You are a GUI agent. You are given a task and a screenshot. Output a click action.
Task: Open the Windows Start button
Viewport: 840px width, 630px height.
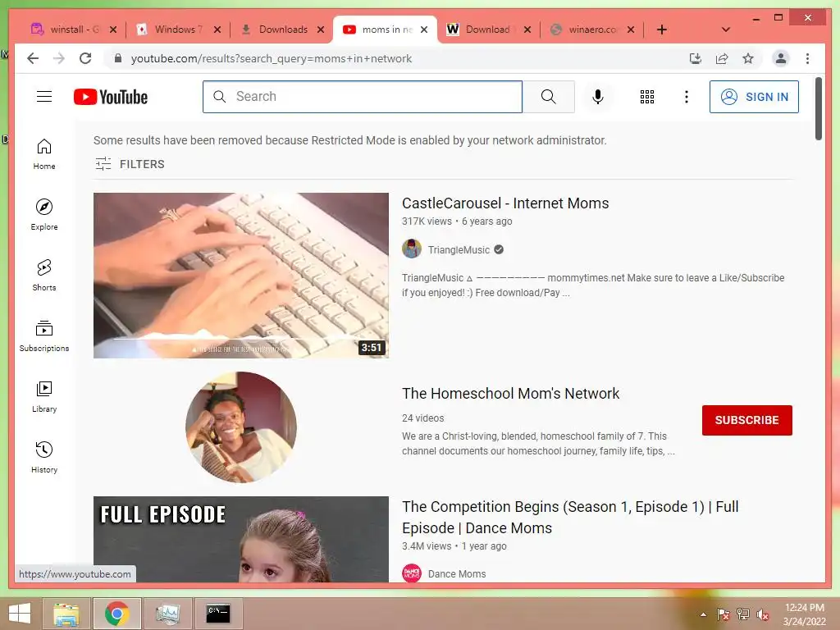20,614
